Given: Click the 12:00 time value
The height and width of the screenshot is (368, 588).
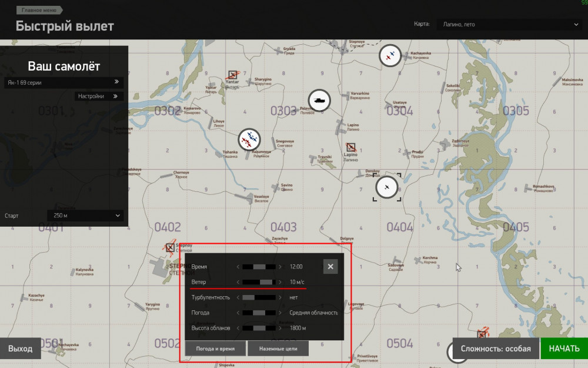Looking at the screenshot, I should (x=296, y=267).
